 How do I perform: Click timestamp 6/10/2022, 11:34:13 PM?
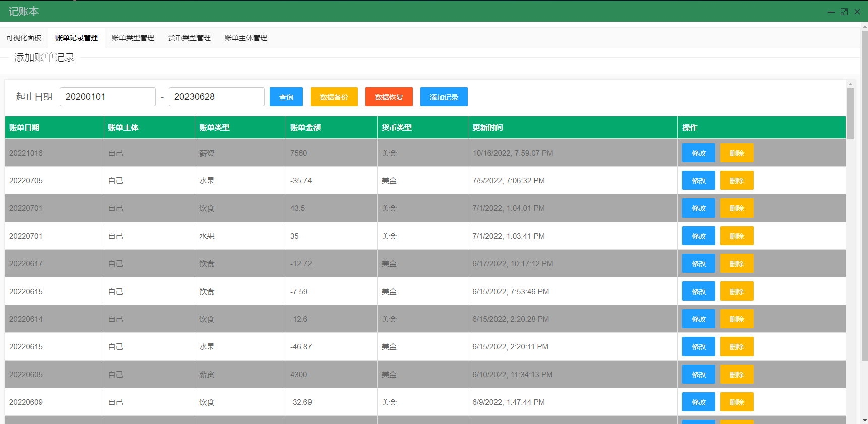pos(513,374)
